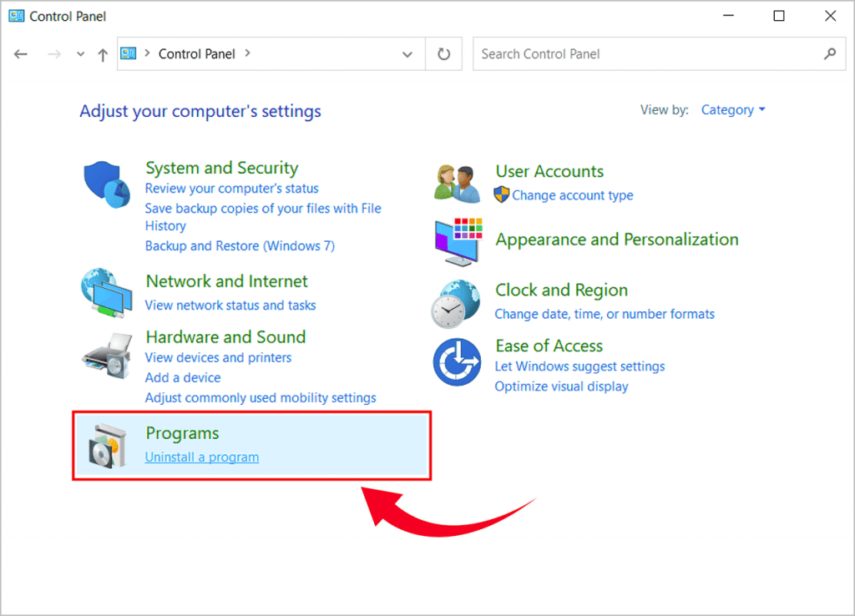Click the search magnifier icon
The height and width of the screenshot is (616, 855).
830,54
